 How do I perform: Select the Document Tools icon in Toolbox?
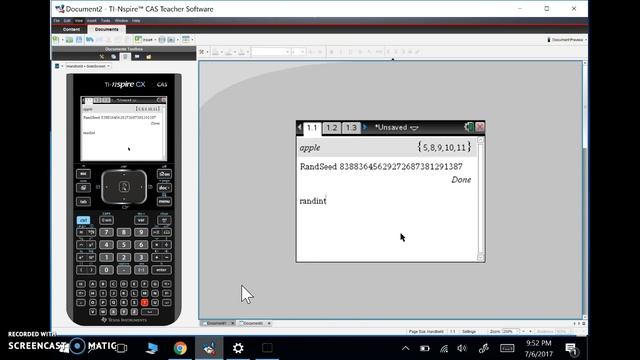click(x=102, y=57)
